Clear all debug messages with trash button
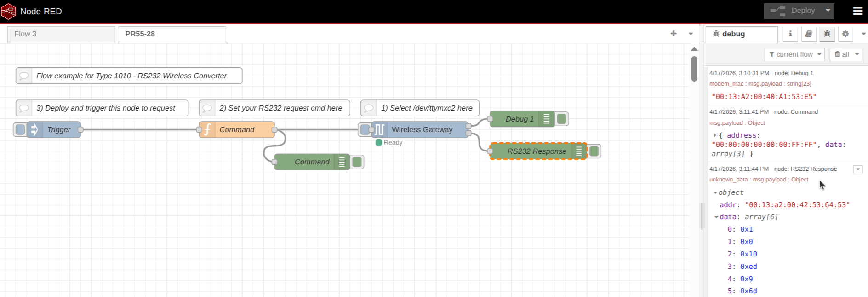This screenshot has height=297, width=868. coord(842,54)
